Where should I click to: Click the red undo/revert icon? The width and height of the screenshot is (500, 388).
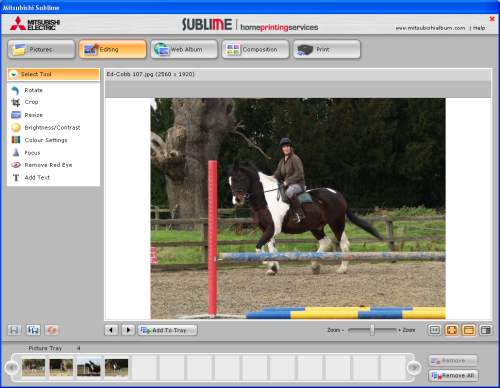[x=51, y=330]
